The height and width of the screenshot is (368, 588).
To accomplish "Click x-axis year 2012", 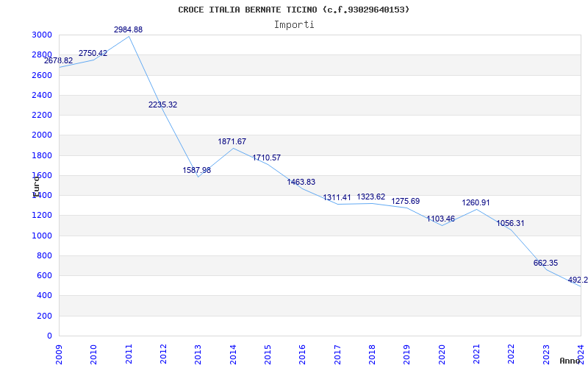I will click(163, 355).
